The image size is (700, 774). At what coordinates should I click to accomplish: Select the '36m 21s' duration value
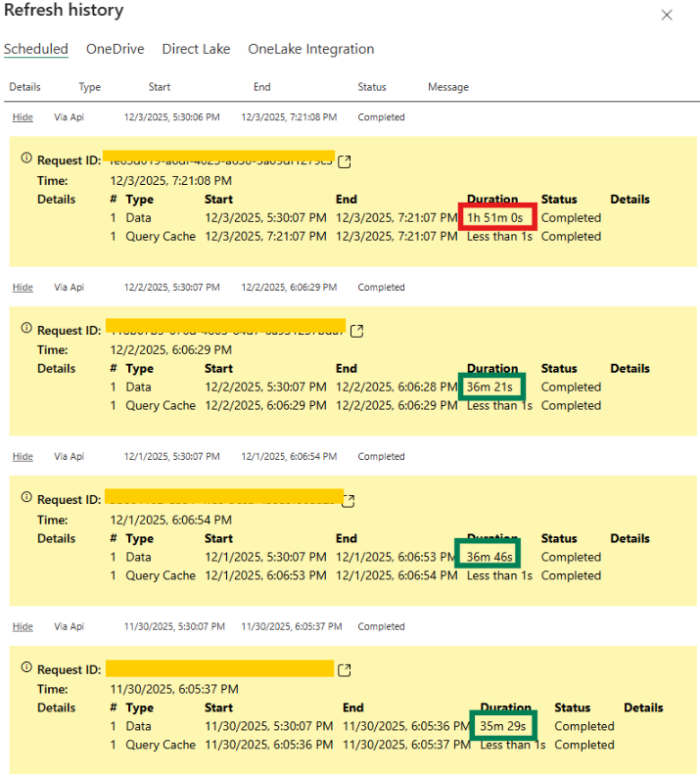point(490,387)
